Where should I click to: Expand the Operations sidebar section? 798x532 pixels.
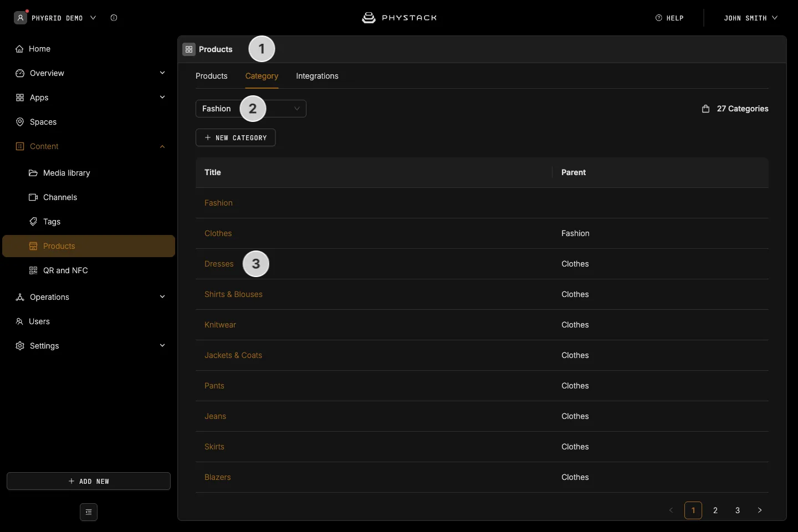click(x=162, y=297)
